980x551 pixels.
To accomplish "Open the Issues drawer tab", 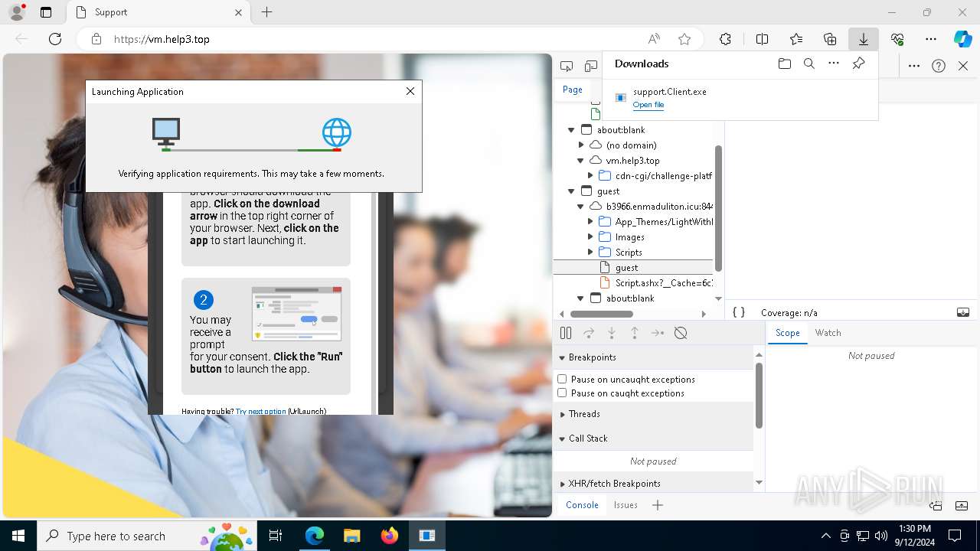I will 626,505.
